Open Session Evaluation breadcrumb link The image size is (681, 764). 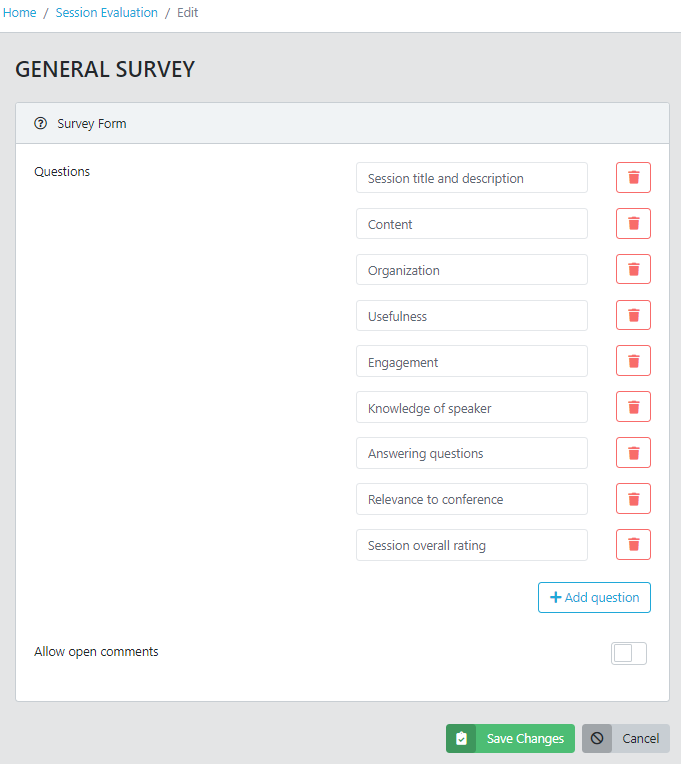pos(107,13)
